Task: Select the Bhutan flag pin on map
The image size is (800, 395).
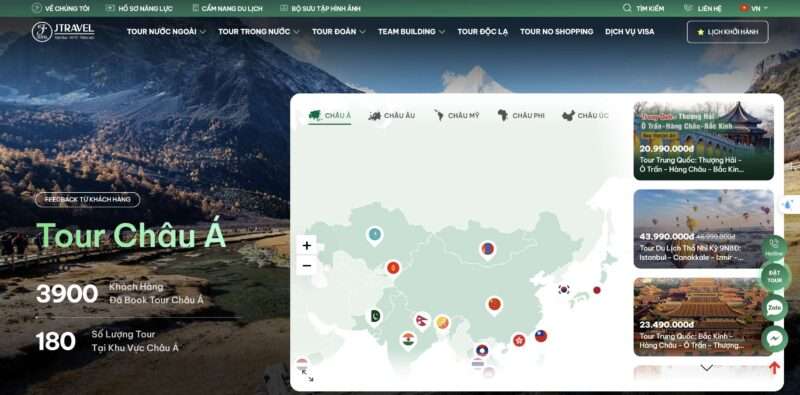Action: [x=442, y=323]
